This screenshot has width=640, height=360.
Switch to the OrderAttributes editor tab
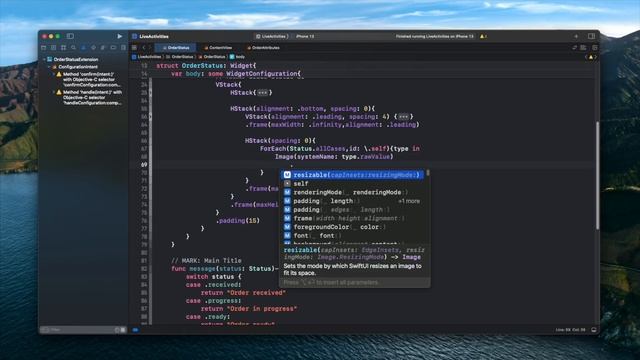[263, 48]
